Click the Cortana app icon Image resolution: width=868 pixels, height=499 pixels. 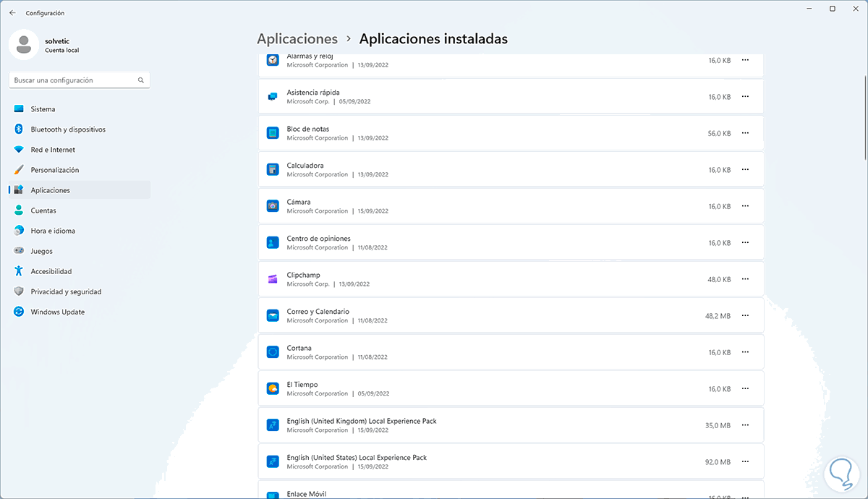(273, 352)
